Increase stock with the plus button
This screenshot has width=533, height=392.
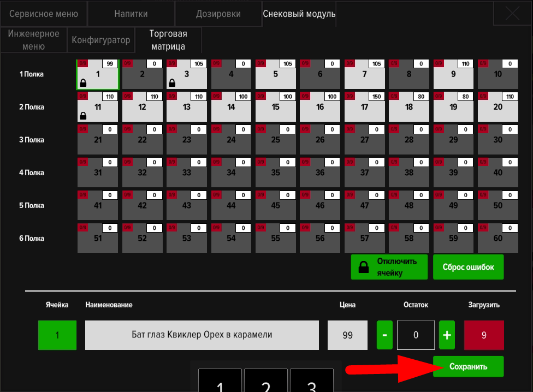pyautogui.click(x=447, y=335)
